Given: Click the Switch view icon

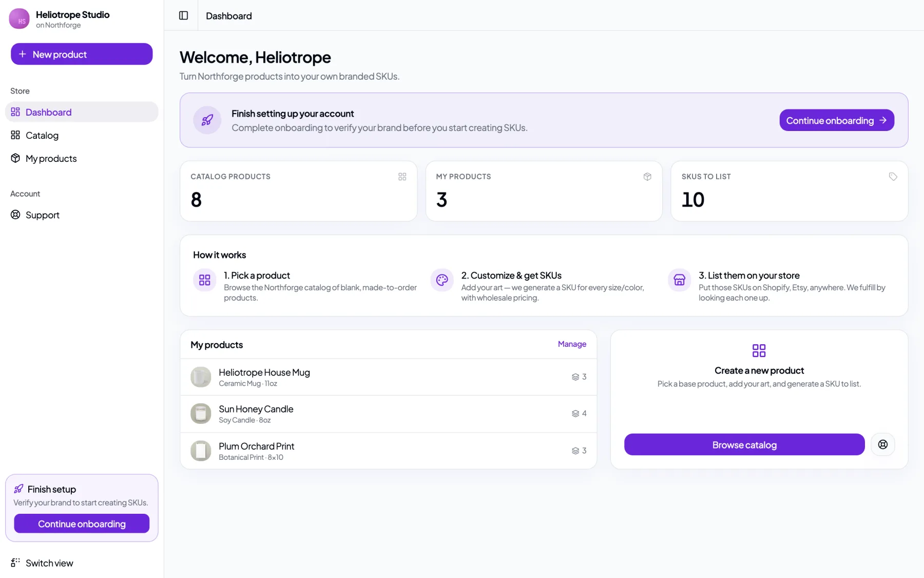Looking at the screenshot, I should [x=15, y=563].
